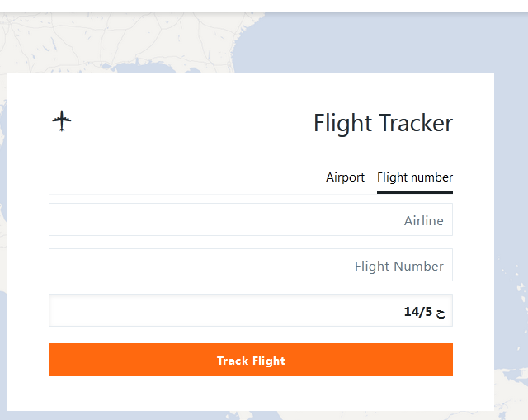Viewport: 528px width, 420px height.
Task: Click the Track Flight label text
Action: coord(251,361)
